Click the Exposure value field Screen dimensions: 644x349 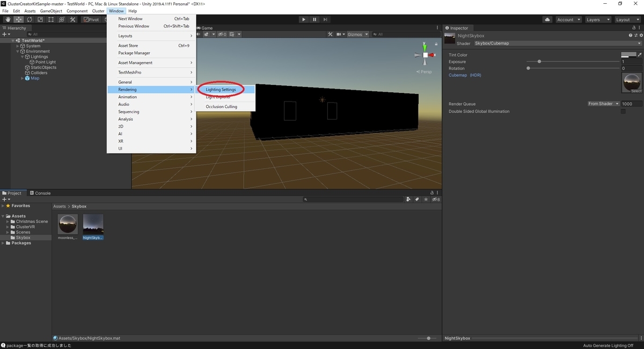(631, 62)
